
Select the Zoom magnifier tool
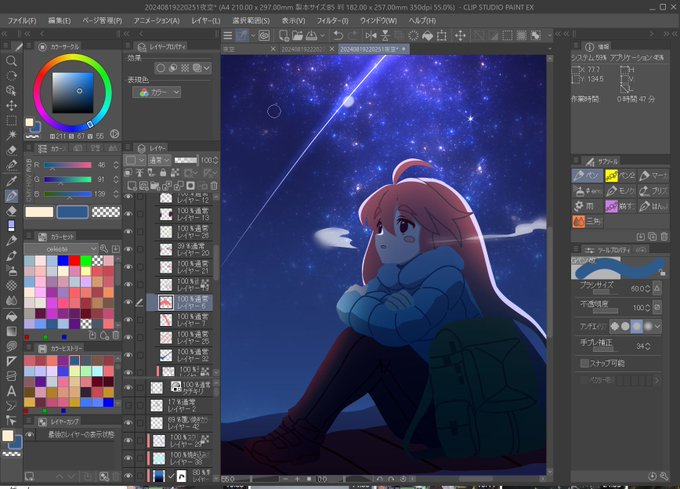point(11,61)
